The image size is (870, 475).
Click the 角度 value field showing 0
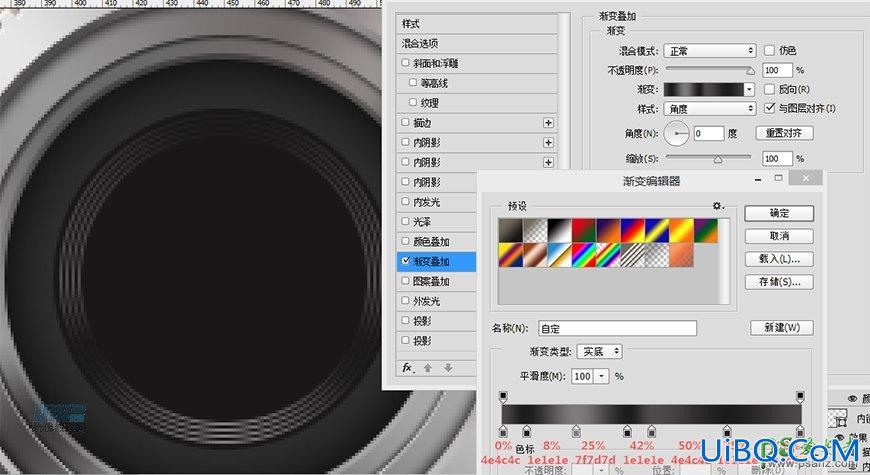[x=709, y=133]
